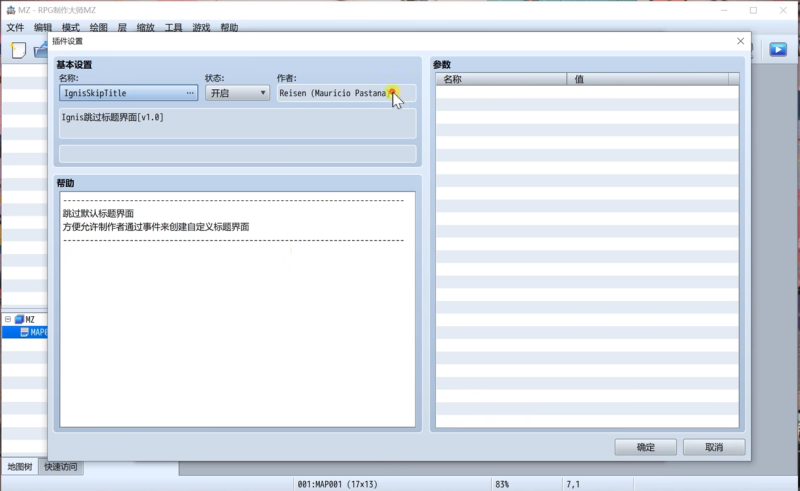Screen dimensions: 800x491
Task: Select the IgnisSkipTitle name field
Action: 129,93
